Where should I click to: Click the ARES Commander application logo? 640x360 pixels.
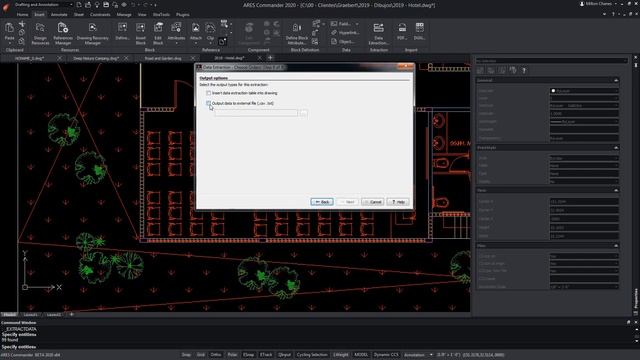coord(6,7)
